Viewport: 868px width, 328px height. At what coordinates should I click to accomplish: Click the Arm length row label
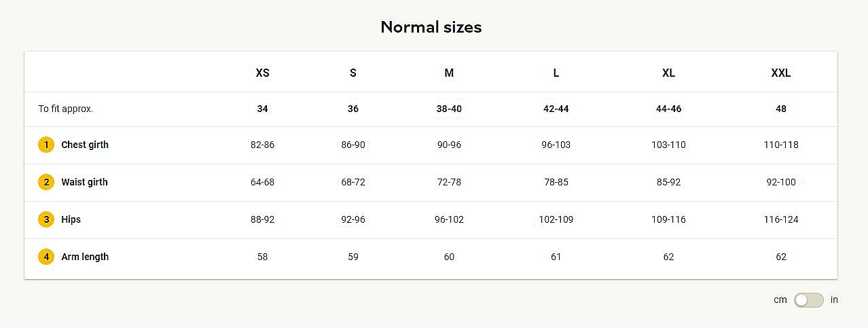[x=85, y=257]
